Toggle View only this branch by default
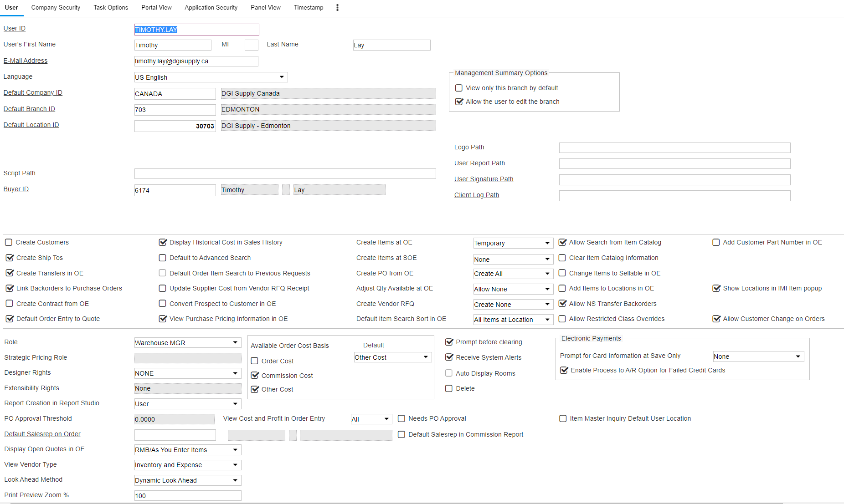 click(x=459, y=88)
